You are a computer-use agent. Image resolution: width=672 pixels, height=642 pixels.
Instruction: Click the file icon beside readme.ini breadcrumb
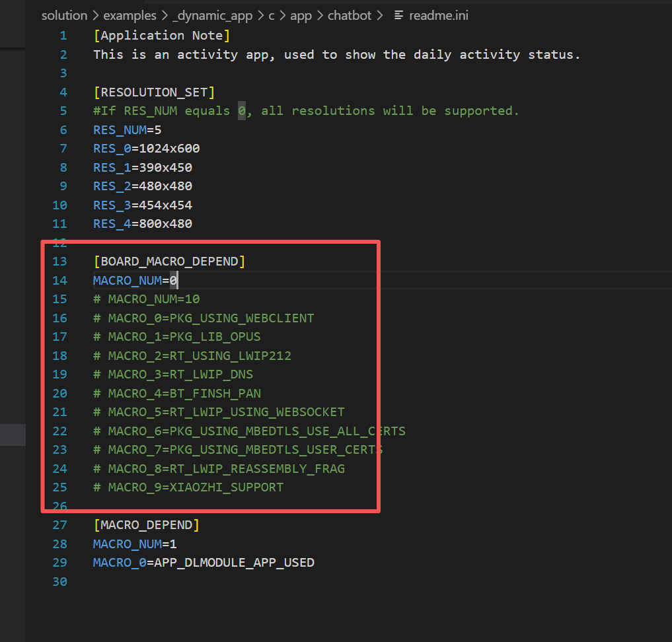coord(398,15)
